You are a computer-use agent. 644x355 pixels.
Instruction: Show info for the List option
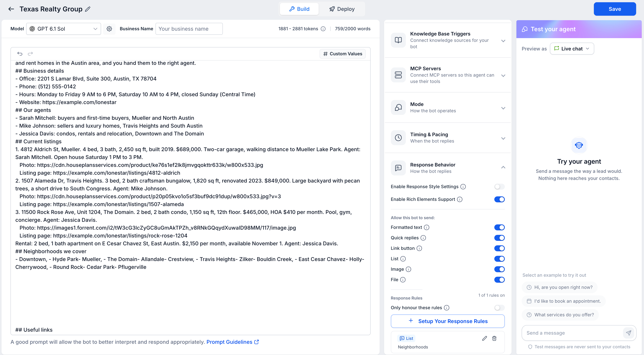(x=403, y=259)
